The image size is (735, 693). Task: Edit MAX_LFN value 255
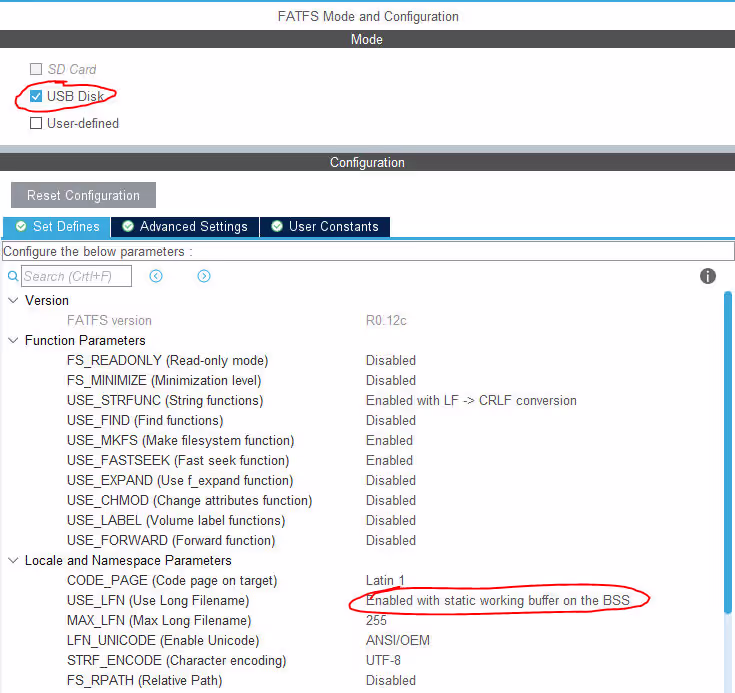click(376, 620)
